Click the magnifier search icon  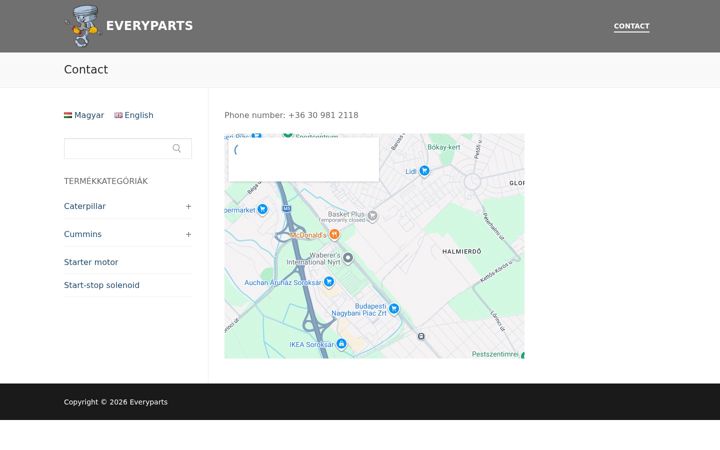pyautogui.click(x=177, y=148)
